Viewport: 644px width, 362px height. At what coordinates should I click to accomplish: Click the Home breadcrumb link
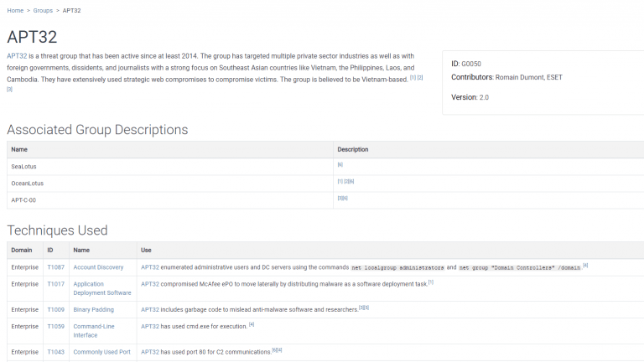(x=15, y=10)
